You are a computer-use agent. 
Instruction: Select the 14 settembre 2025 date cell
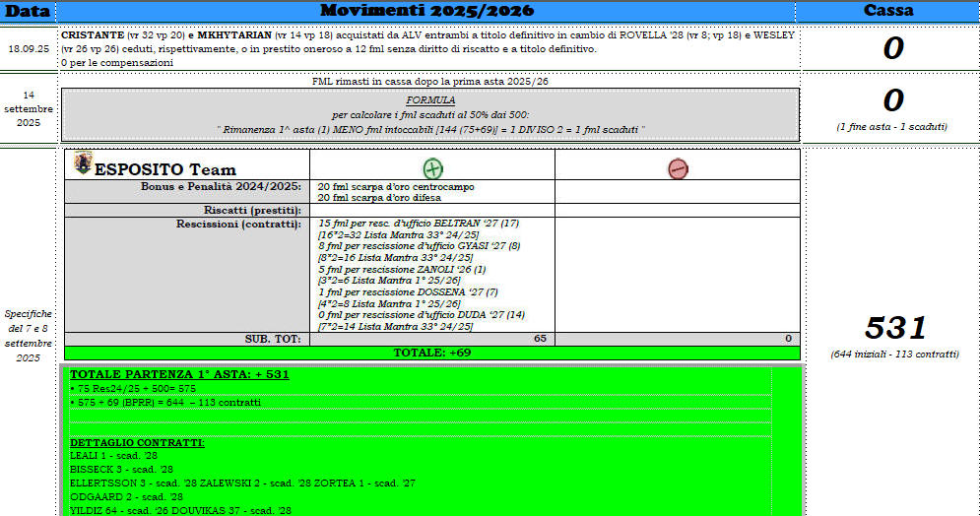pos(28,108)
